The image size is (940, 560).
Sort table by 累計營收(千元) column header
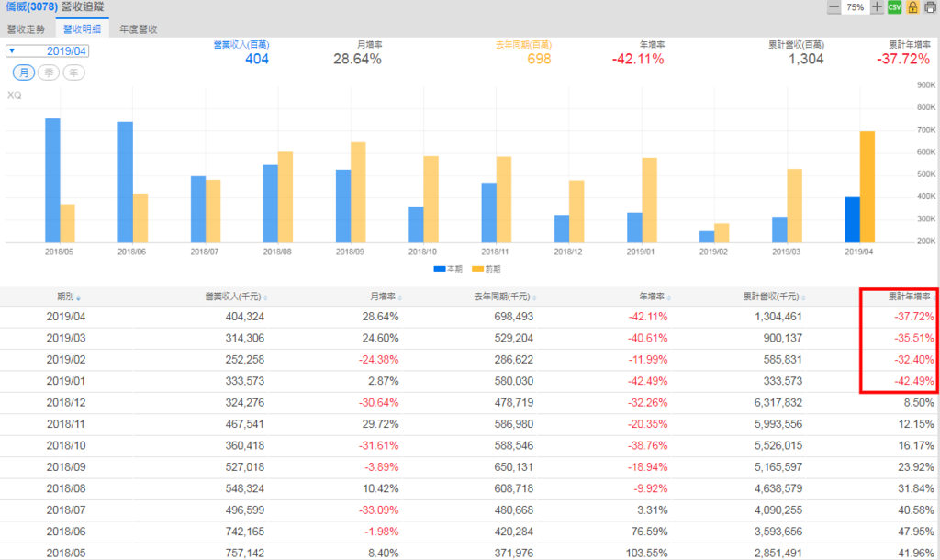tap(774, 297)
